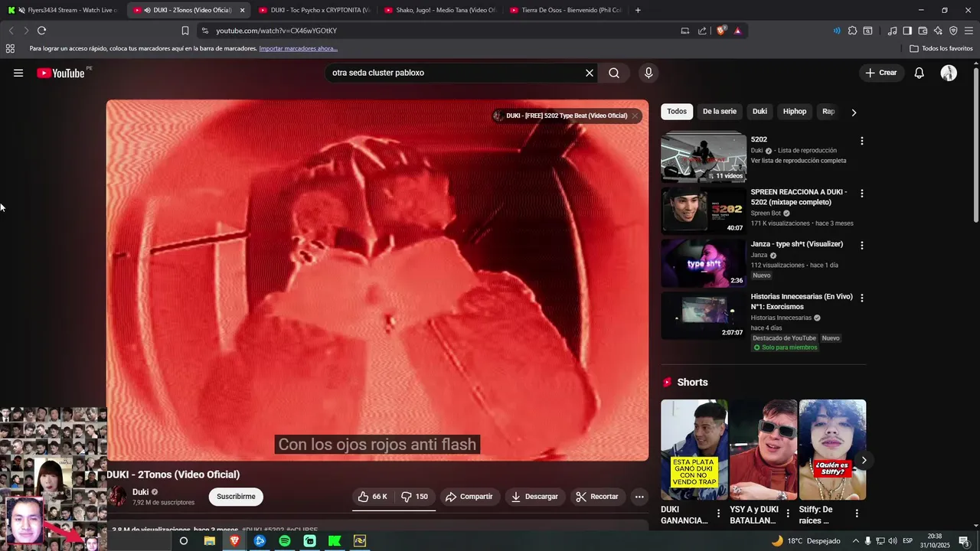The height and width of the screenshot is (551, 980).
Task: Open the Brave main menu
Action: click(969, 31)
